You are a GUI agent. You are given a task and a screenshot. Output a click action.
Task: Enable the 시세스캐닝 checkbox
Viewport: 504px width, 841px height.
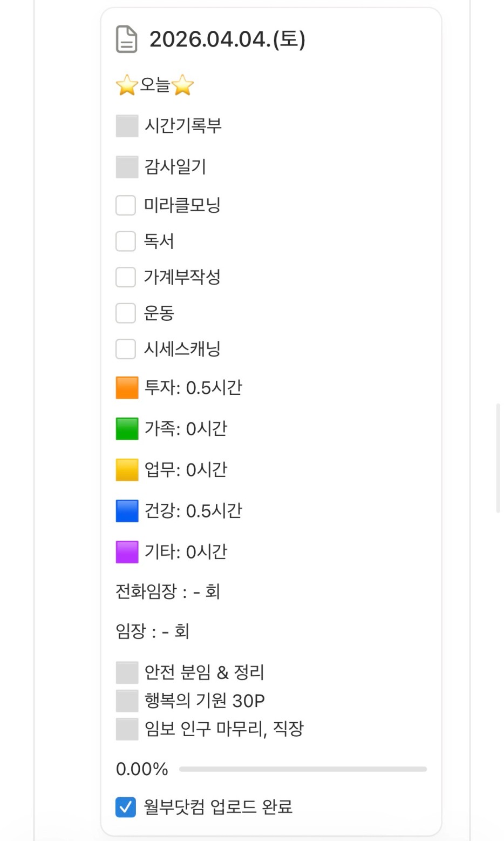point(126,349)
